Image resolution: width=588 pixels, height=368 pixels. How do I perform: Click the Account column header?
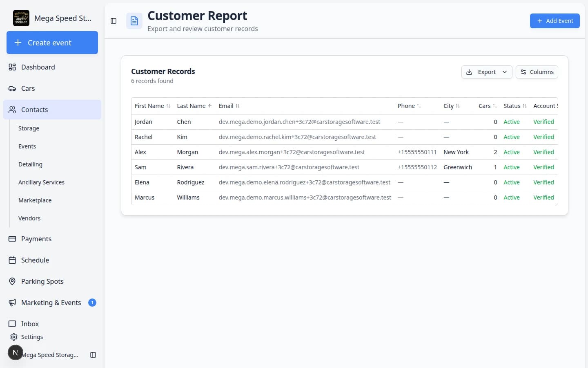coord(545,106)
